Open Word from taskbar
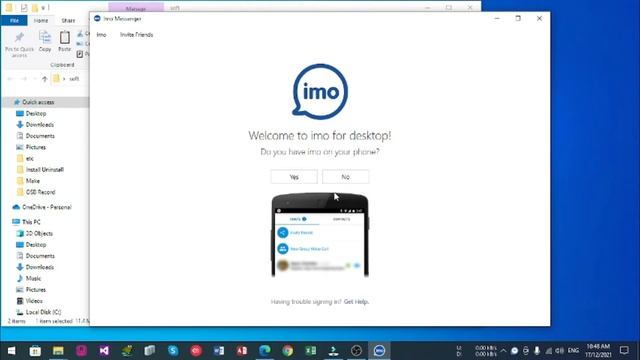Image resolution: width=640 pixels, height=360 pixels. point(219,351)
